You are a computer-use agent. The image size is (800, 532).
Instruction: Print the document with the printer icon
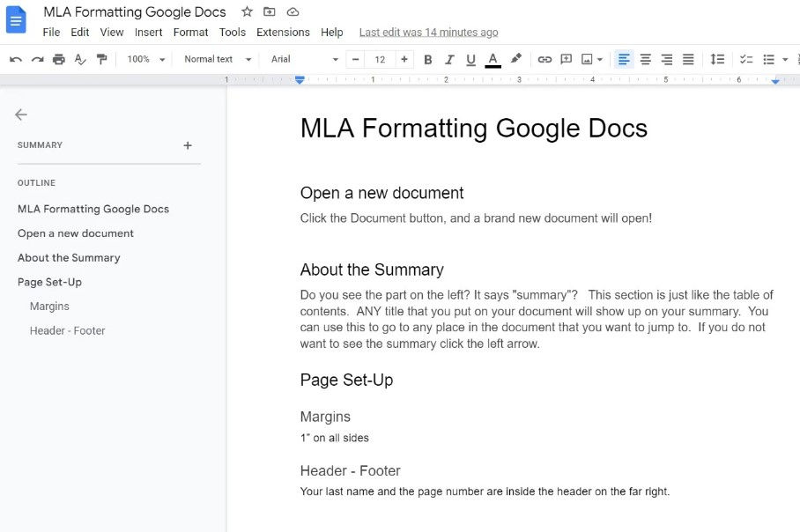point(59,59)
